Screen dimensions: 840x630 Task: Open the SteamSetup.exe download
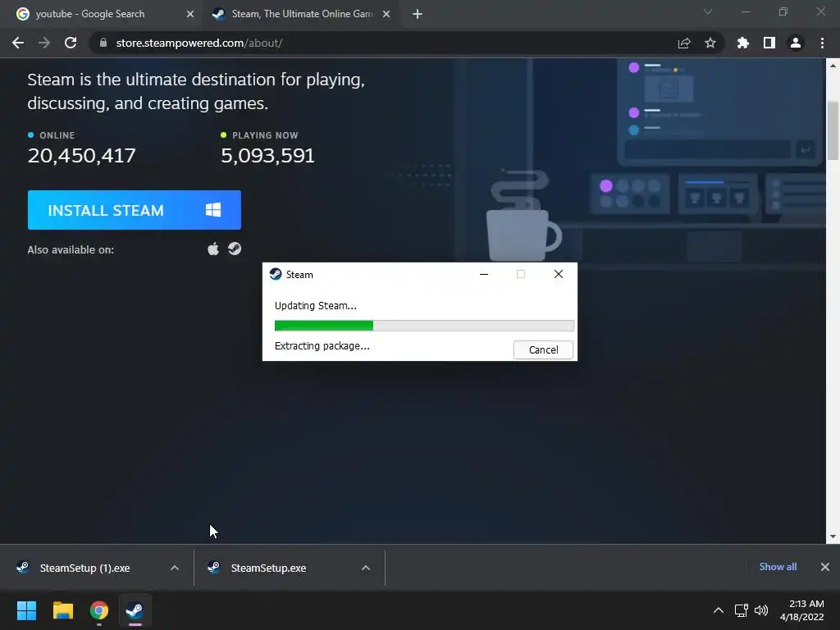coord(268,568)
